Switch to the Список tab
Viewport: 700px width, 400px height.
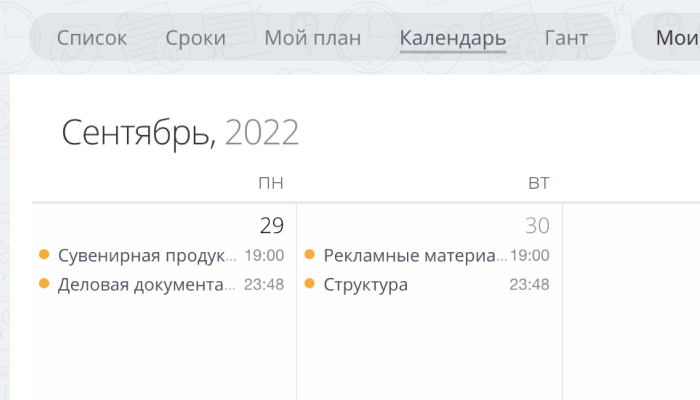92,39
